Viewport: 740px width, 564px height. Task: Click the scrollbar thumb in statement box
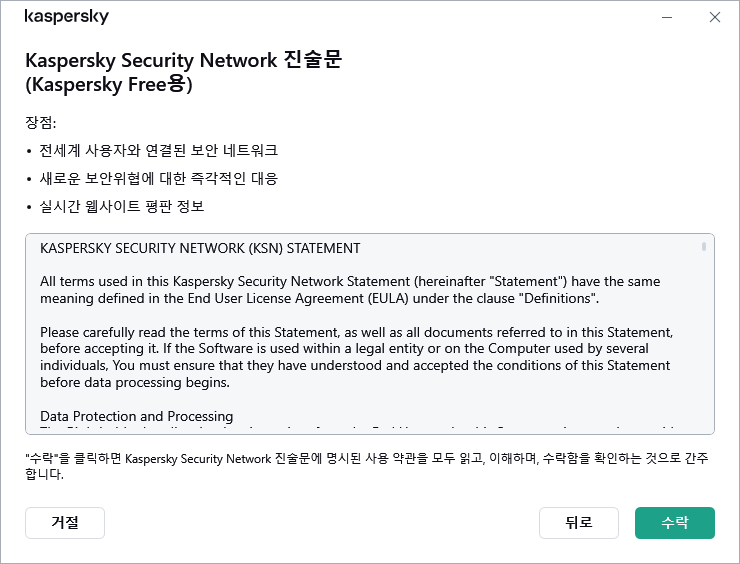pos(704,246)
